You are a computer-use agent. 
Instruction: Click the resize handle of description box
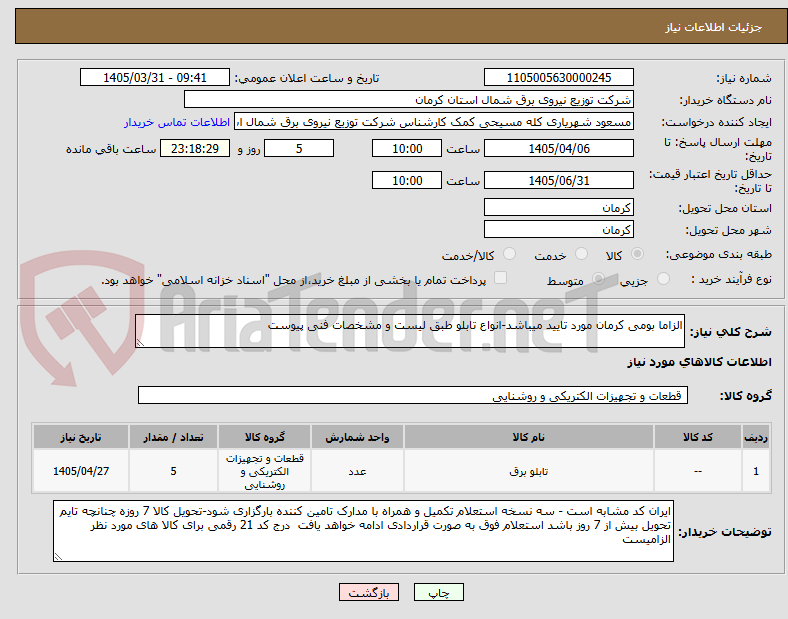140,343
